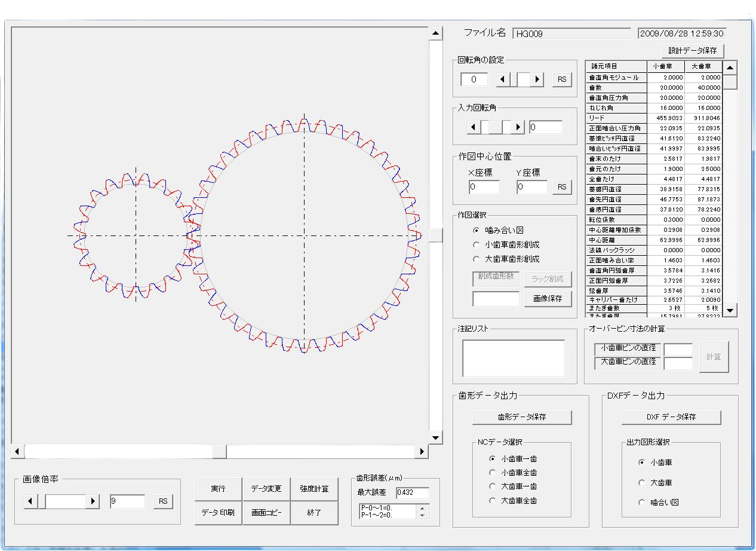Click right arrow of rotation angle setting
This screenshot has width=756, height=551.
537,79
